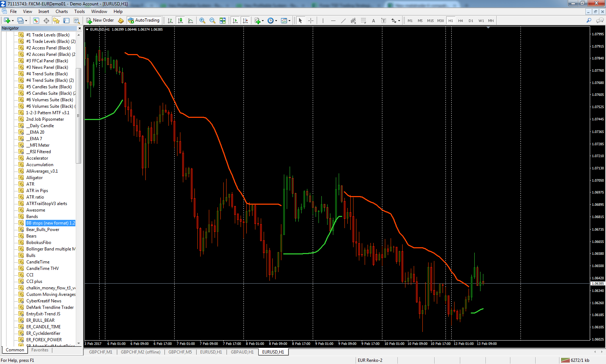Switch chart to bar chart display
This screenshot has height=364, width=606.
tap(170, 21)
